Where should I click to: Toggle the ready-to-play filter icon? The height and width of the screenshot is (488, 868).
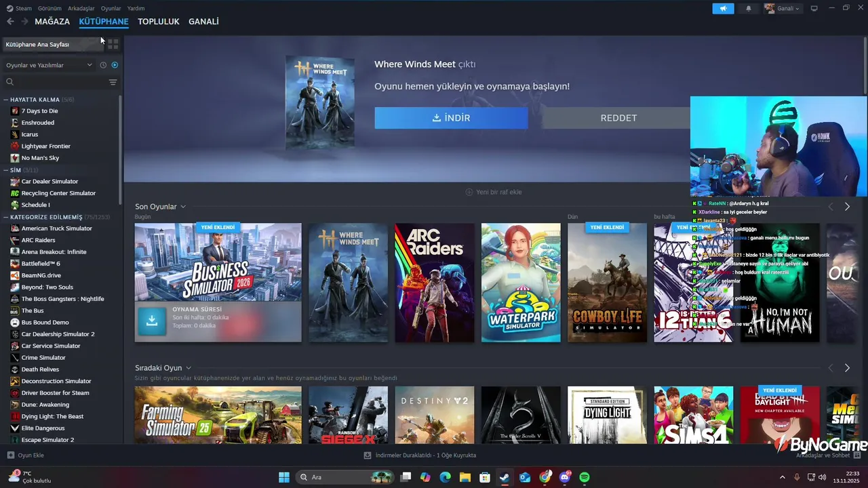coord(115,65)
